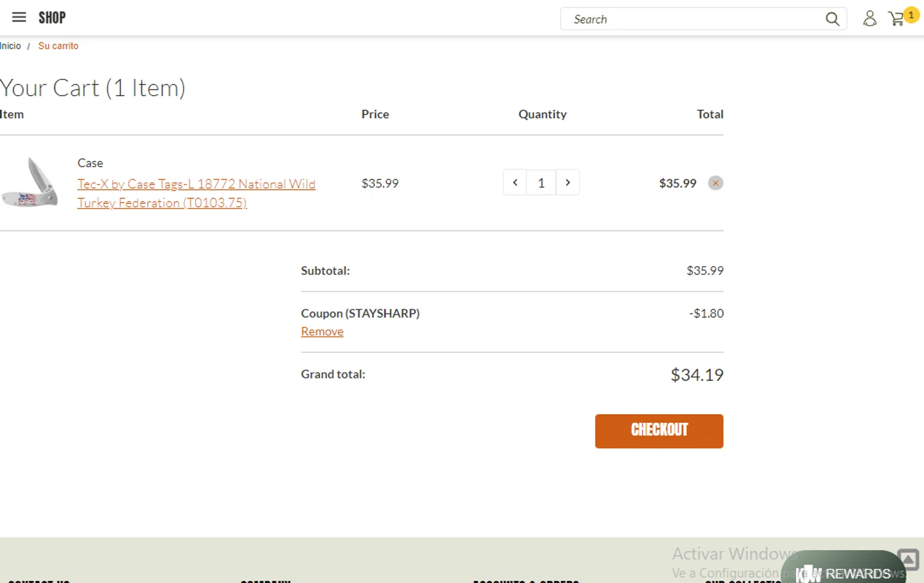Select the Su carrito breadcrumb
This screenshot has width=924, height=583.
pos(58,46)
